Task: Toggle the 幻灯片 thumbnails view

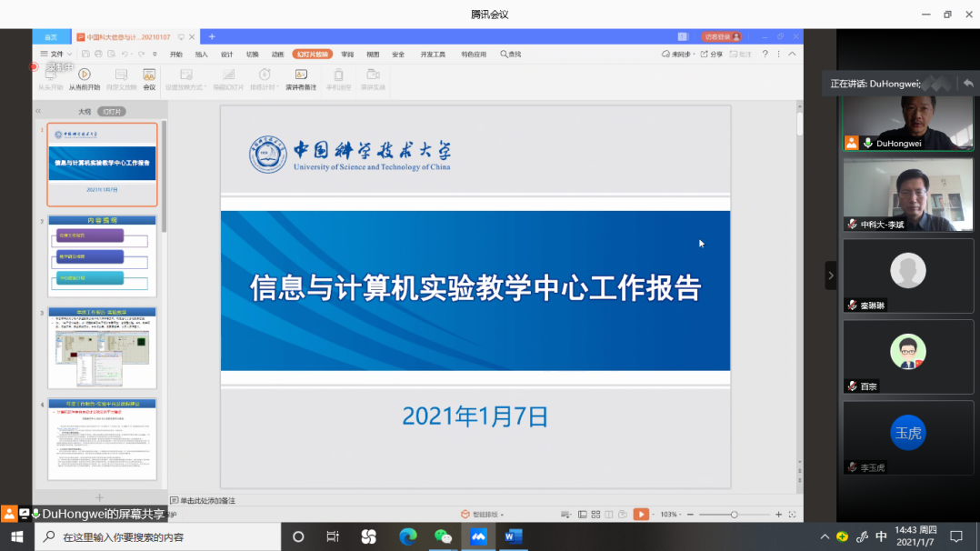Action: point(112,112)
